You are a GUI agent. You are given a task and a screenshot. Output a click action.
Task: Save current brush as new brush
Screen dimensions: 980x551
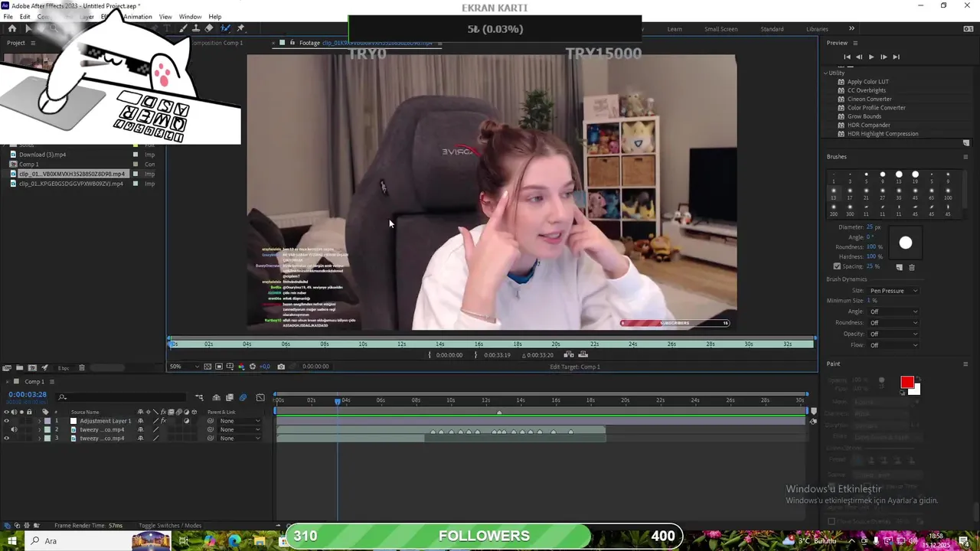pyautogui.click(x=899, y=267)
